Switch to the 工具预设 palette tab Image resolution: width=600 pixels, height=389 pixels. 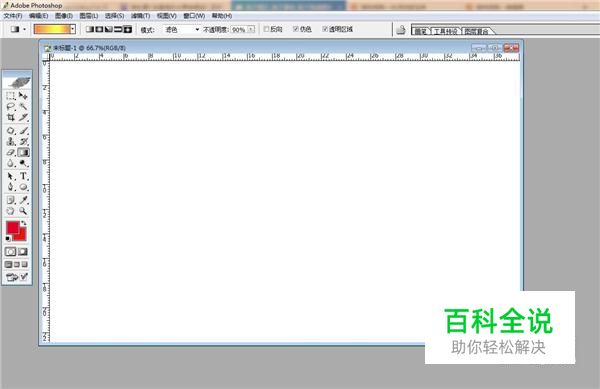[446, 31]
